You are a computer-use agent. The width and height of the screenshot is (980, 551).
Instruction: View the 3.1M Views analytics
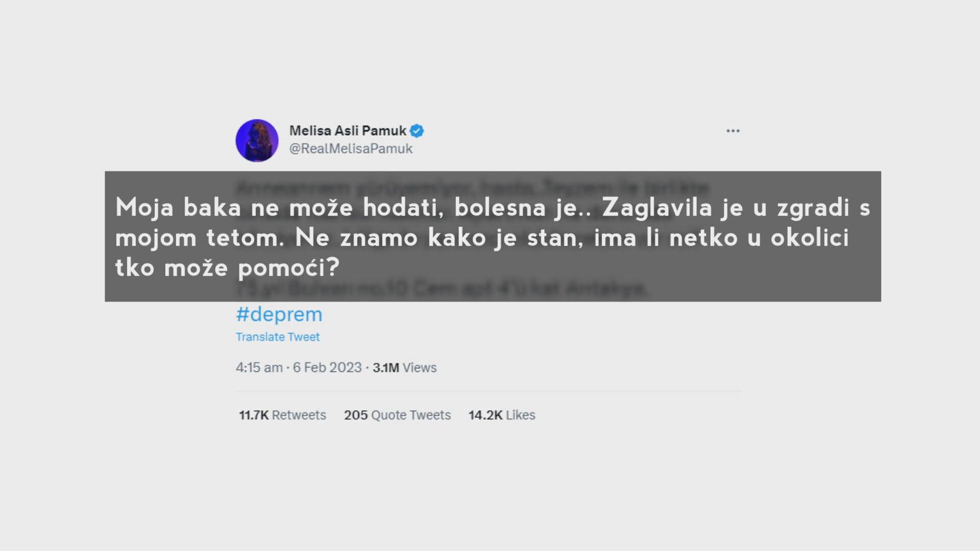(405, 367)
